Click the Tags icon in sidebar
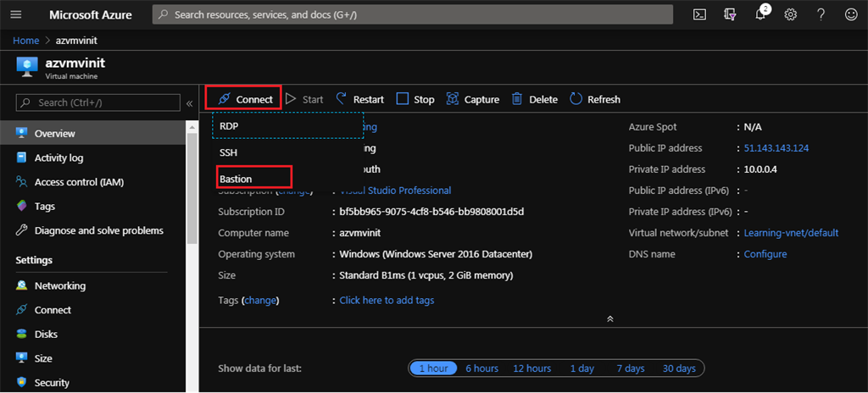The height and width of the screenshot is (393, 868). tap(21, 206)
